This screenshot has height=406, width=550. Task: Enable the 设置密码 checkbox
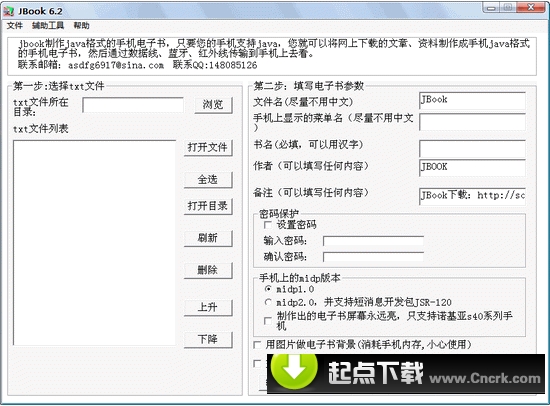(x=268, y=225)
